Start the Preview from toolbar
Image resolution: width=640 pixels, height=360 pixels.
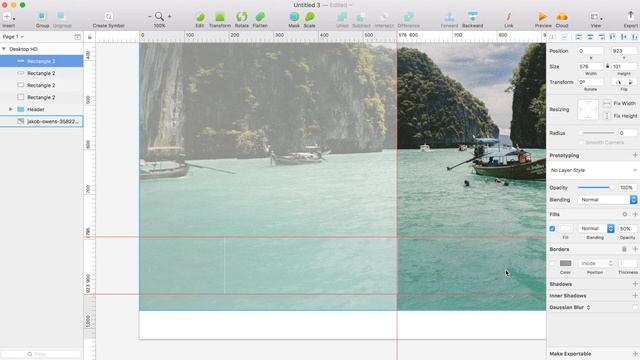[542, 17]
